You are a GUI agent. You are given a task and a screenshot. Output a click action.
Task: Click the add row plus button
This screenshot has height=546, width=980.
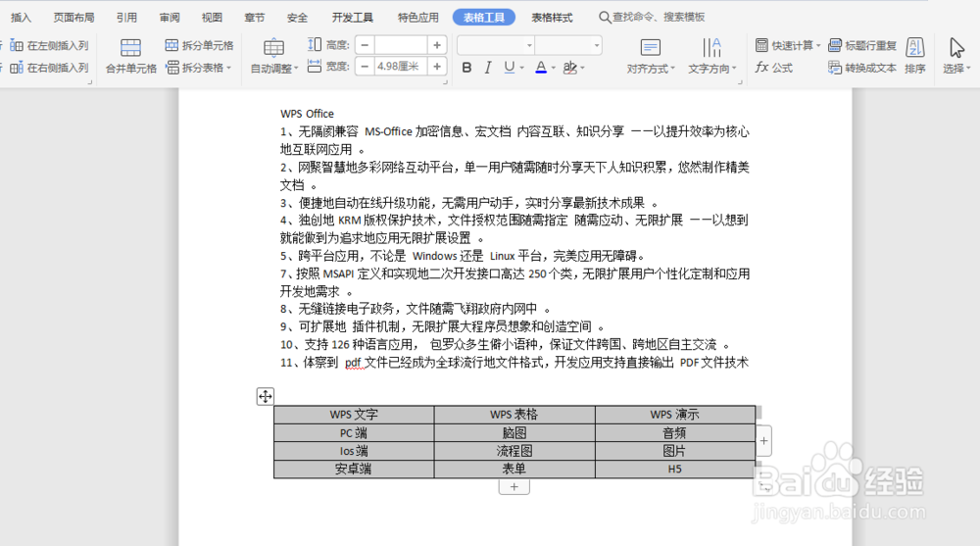[514, 486]
